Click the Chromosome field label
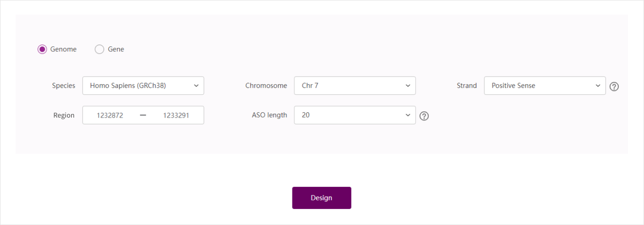Viewport: 644px width, 225px height. [x=266, y=86]
